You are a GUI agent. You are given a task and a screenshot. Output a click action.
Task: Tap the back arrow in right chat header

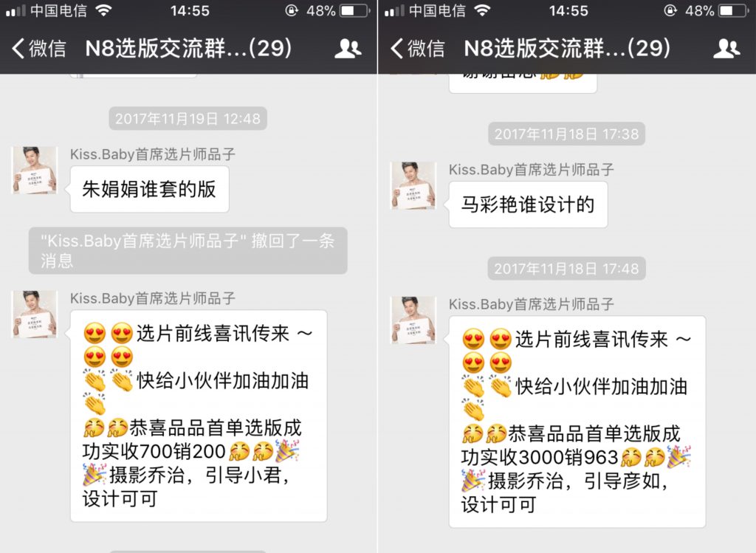[x=396, y=48]
